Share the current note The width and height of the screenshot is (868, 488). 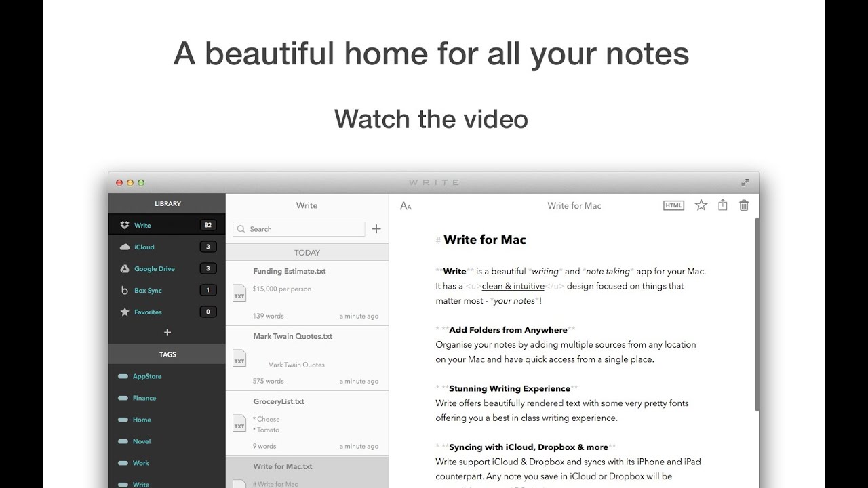[723, 205]
